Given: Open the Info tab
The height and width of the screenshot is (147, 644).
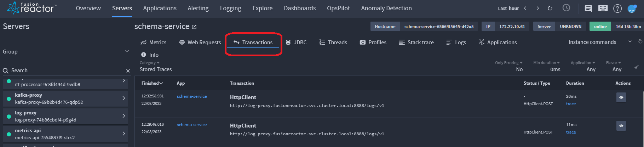Looking at the screenshot, I should click(x=150, y=55).
